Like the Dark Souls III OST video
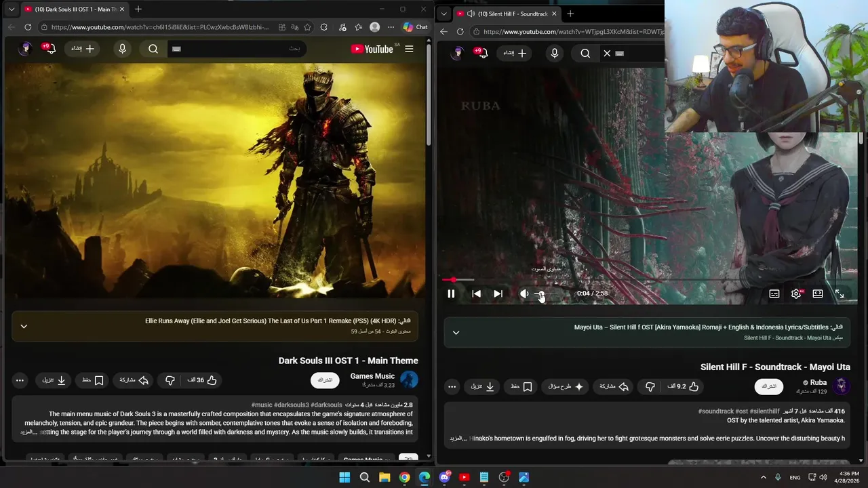The height and width of the screenshot is (488, 868). (x=202, y=380)
